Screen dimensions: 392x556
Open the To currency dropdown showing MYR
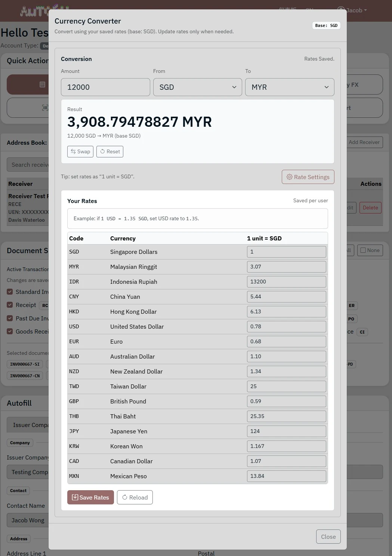(x=289, y=87)
